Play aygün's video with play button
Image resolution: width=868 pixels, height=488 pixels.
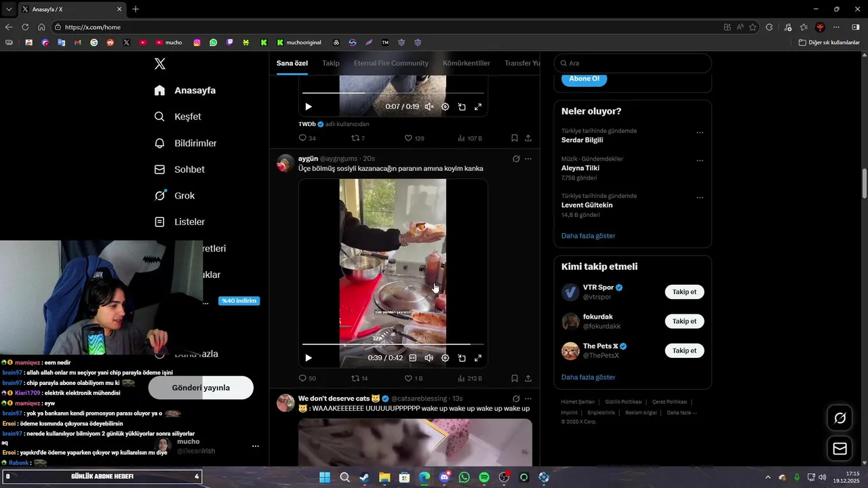click(309, 358)
